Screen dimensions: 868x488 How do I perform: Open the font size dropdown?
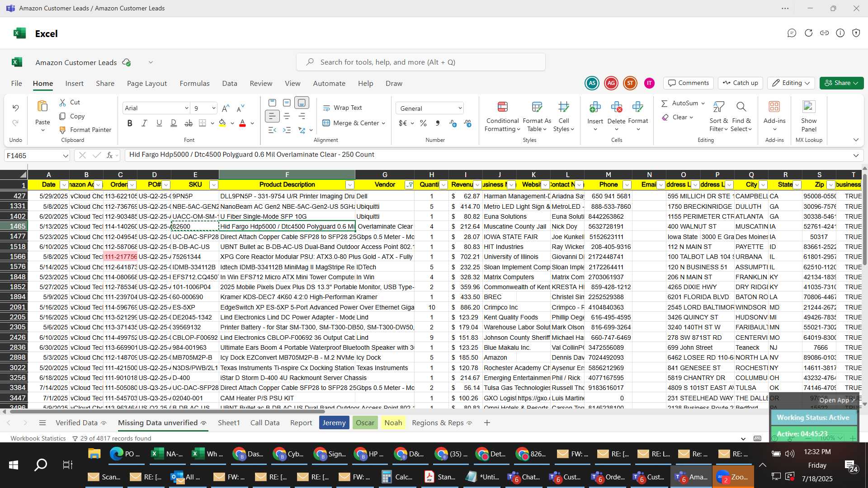tap(213, 108)
